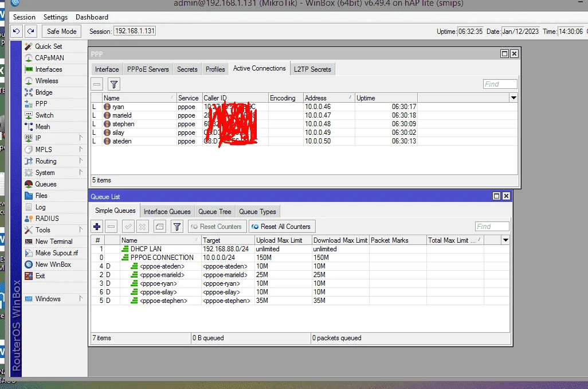
Task: Switch to PPPoE Servers tab
Action: pos(148,69)
